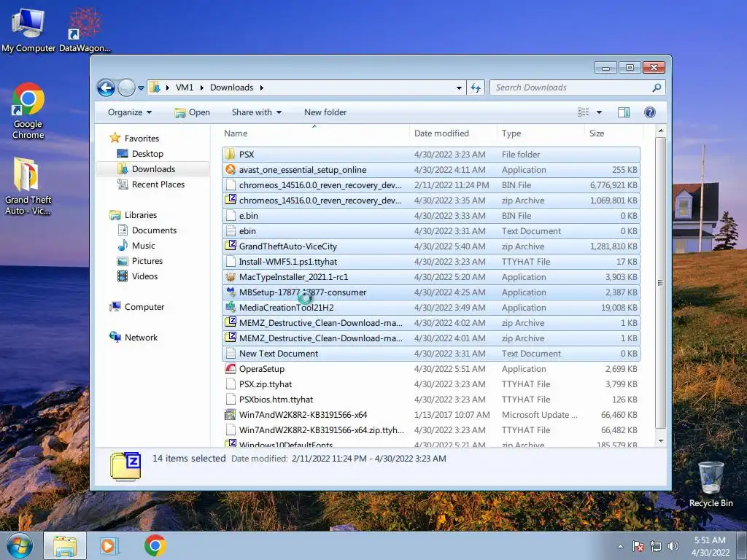The height and width of the screenshot is (560, 747).
Task: Click the file list scroll up arrow
Action: click(661, 131)
